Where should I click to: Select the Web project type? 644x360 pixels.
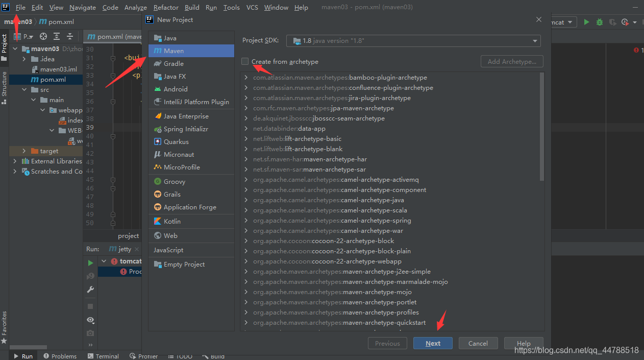pyautogui.click(x=191, y=236)
